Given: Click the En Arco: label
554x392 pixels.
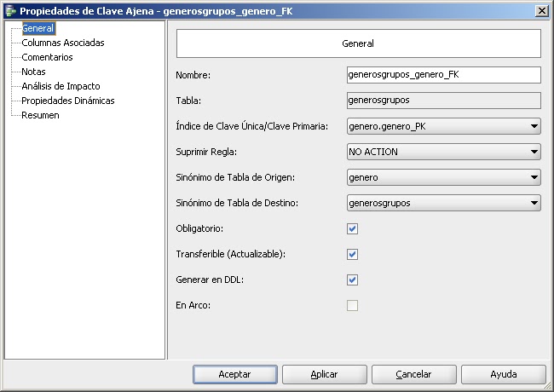Looking at the screenshot, I should tap(193, 305).
